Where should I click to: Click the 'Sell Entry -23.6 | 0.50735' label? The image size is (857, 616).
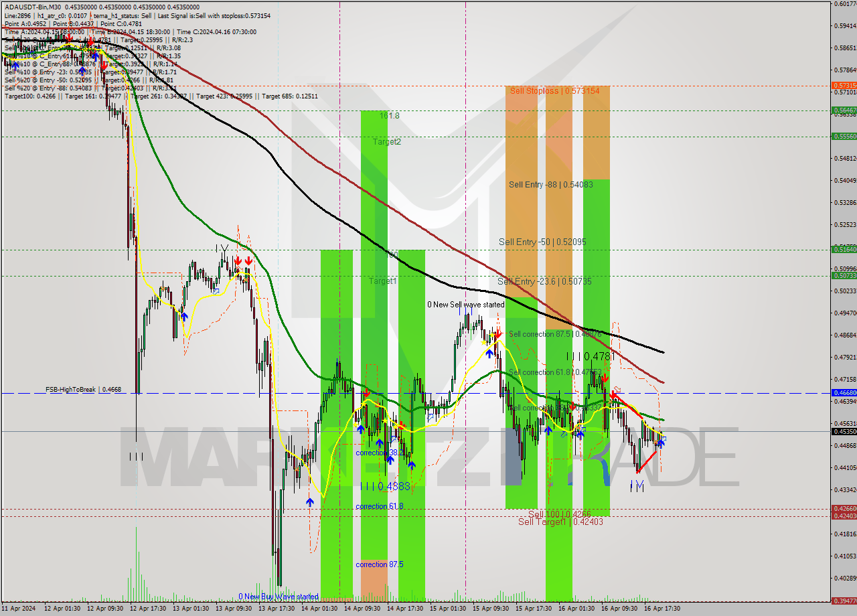pyautogui.click(x=544, y=281)
